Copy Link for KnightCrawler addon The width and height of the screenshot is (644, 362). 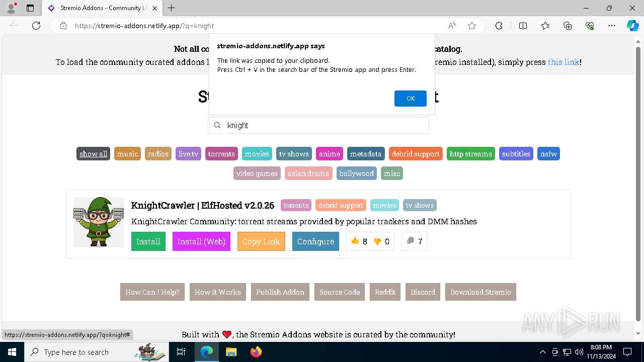coord(261,241)
